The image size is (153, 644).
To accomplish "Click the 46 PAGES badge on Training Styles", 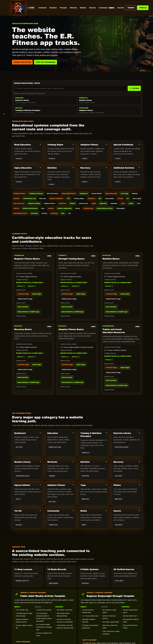I will tap(52, 159).
